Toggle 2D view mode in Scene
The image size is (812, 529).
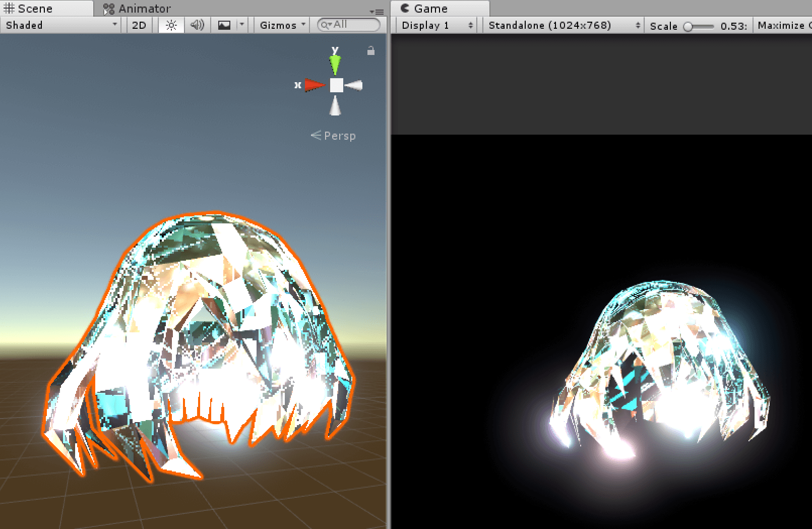coord(139,25)
